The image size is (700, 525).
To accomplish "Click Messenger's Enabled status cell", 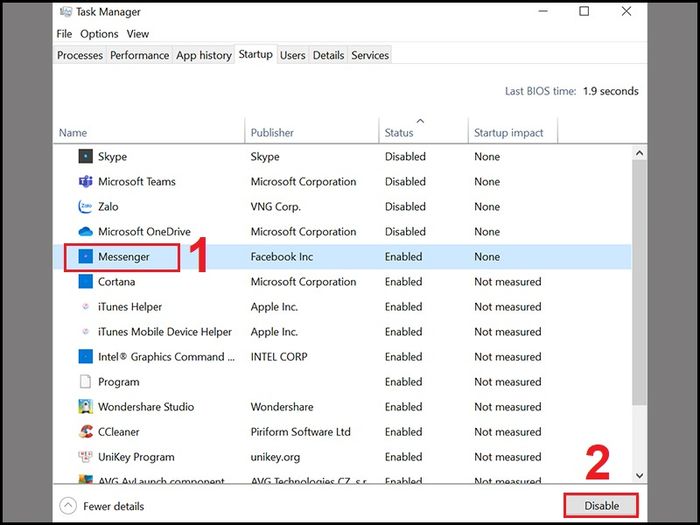I will tap(403, 257).
